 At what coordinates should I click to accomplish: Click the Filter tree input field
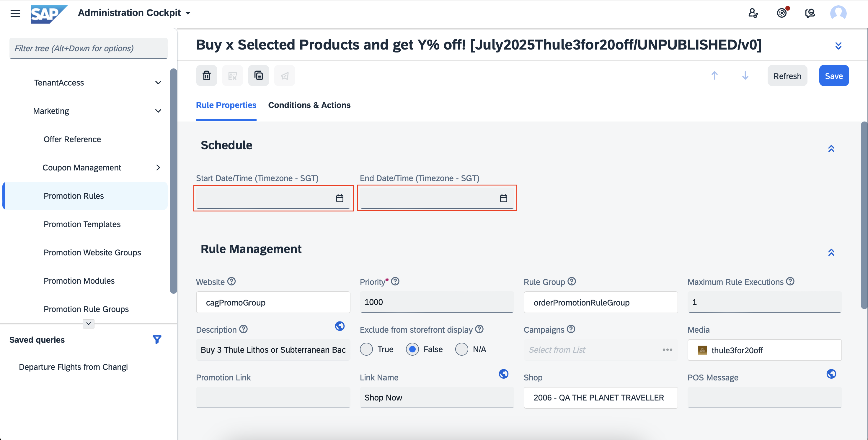coord(88,48)
